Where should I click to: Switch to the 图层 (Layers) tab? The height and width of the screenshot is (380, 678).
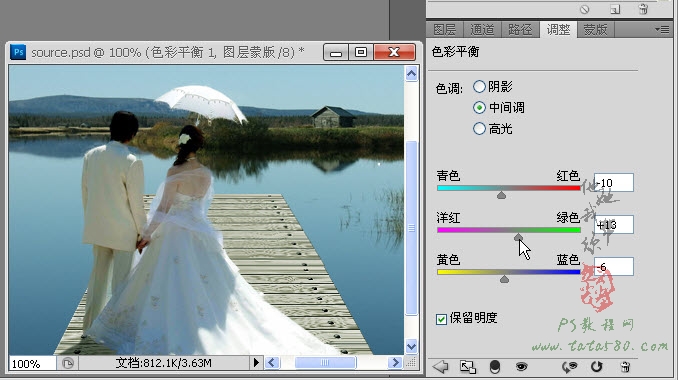445,29
